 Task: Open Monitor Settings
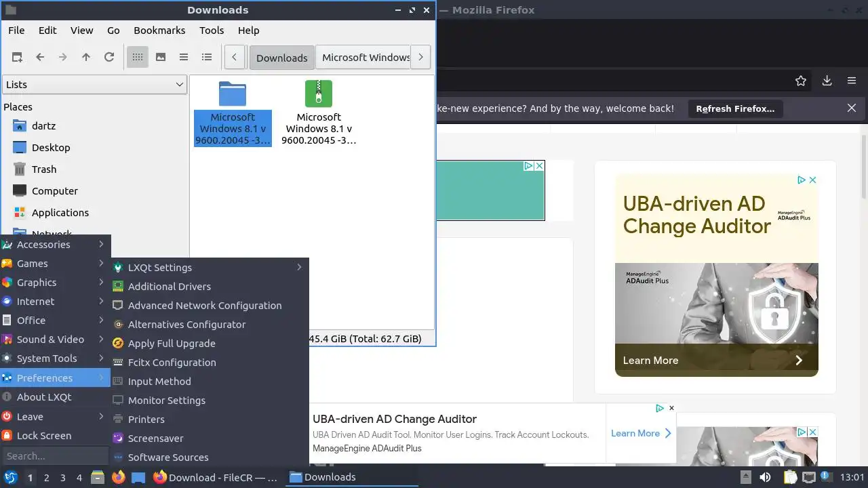coord(210,401)
